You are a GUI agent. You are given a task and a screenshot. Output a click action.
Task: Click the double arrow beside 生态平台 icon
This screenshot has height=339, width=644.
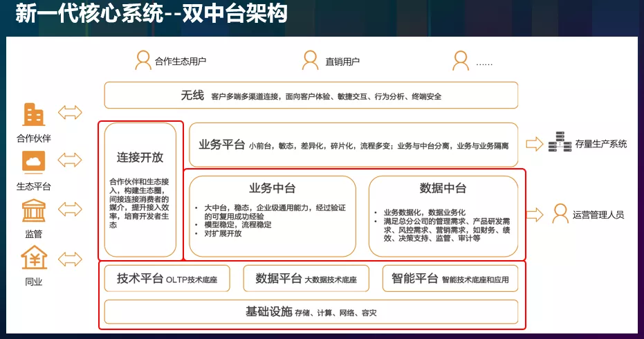(70, 160)
